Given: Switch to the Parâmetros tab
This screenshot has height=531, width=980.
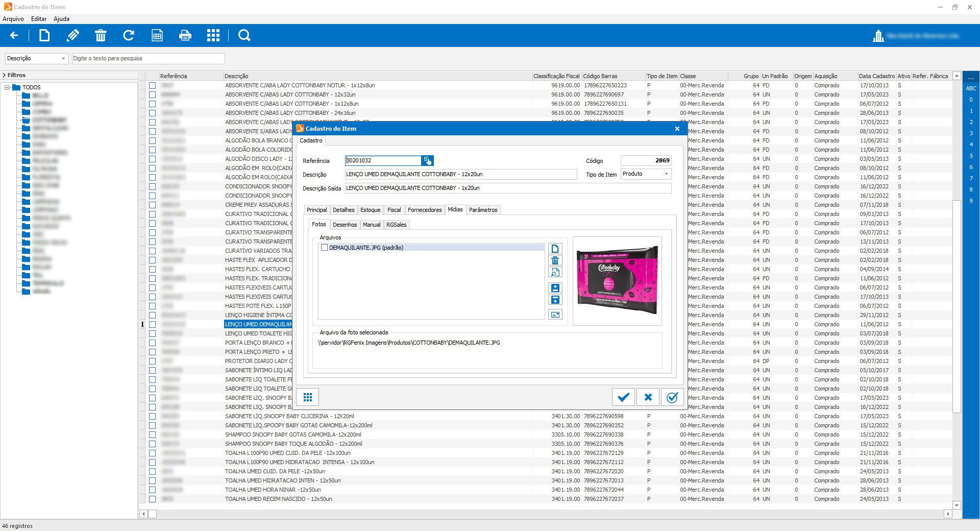Looking at the screenshot, I should (x=483, y=210).
